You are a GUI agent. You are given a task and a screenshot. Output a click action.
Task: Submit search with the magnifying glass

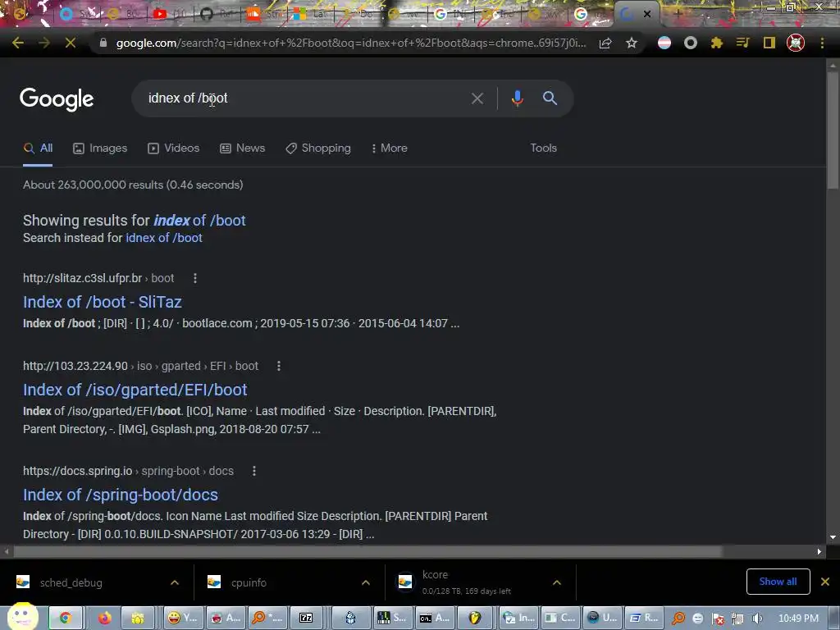(550, 98)
